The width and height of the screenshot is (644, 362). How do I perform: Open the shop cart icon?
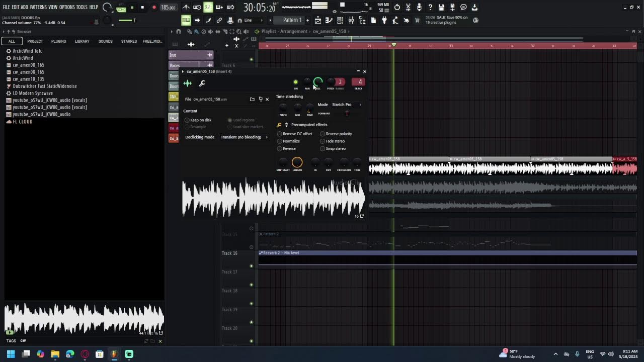pyautogui.click(x=417, y=20)
